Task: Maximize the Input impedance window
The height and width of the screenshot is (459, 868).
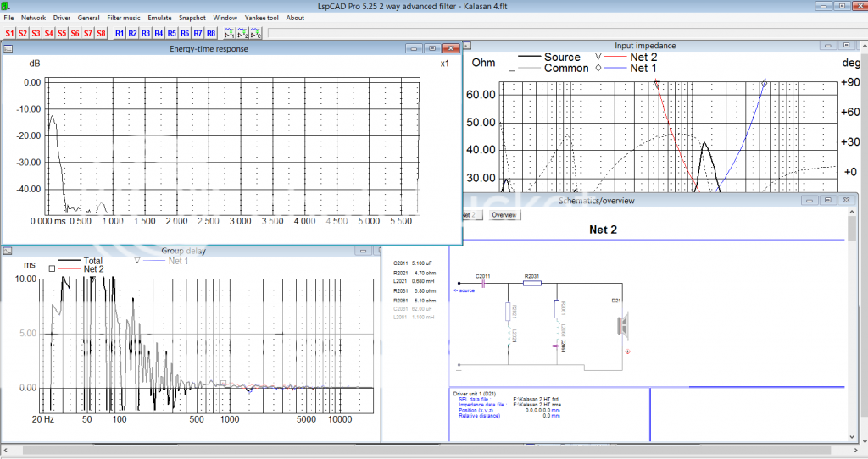Action: (x=846, y=46)
